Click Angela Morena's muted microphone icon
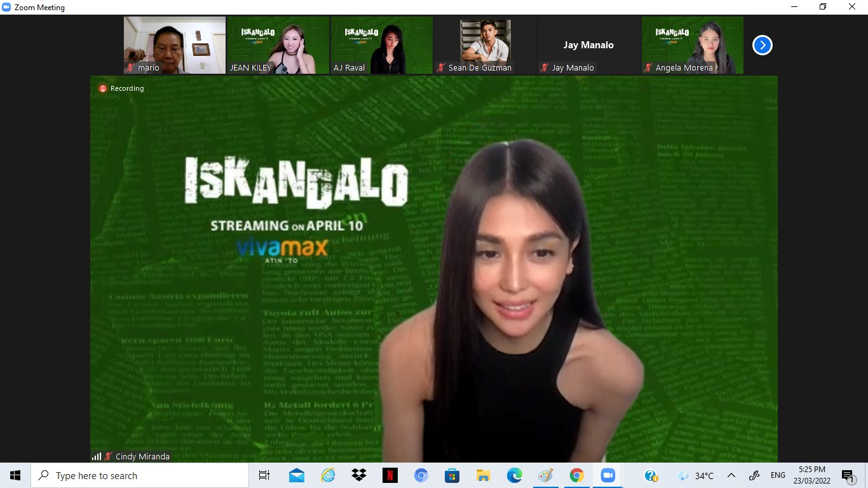This screenshot has width=868, height=488. pos(649,67)
